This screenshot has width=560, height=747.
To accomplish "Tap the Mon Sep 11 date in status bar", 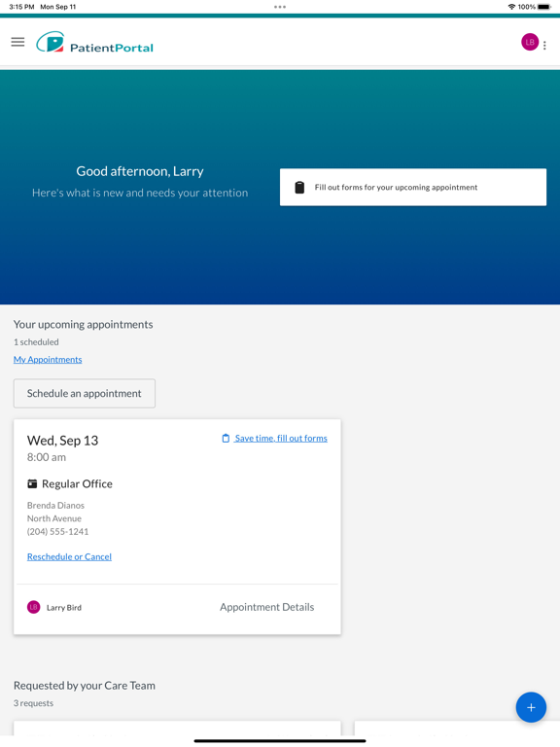I will 58,7.
